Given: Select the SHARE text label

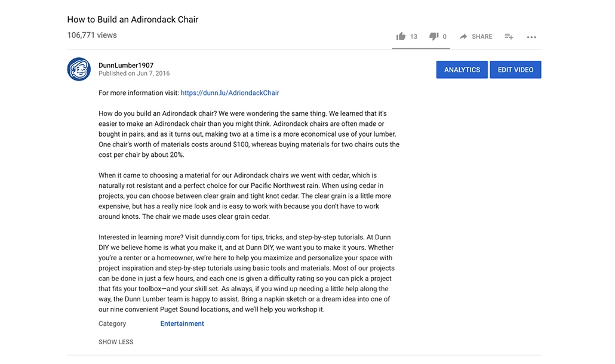Looking at the screenshot, I should [x=482, y=36].
